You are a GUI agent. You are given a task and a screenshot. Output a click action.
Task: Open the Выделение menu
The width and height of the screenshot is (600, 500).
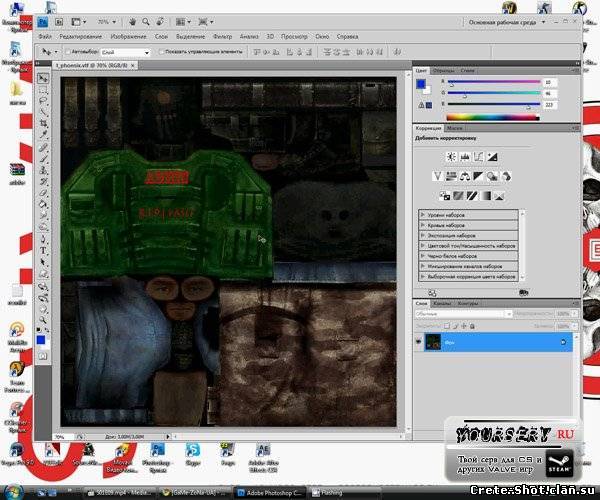[190, 37]
